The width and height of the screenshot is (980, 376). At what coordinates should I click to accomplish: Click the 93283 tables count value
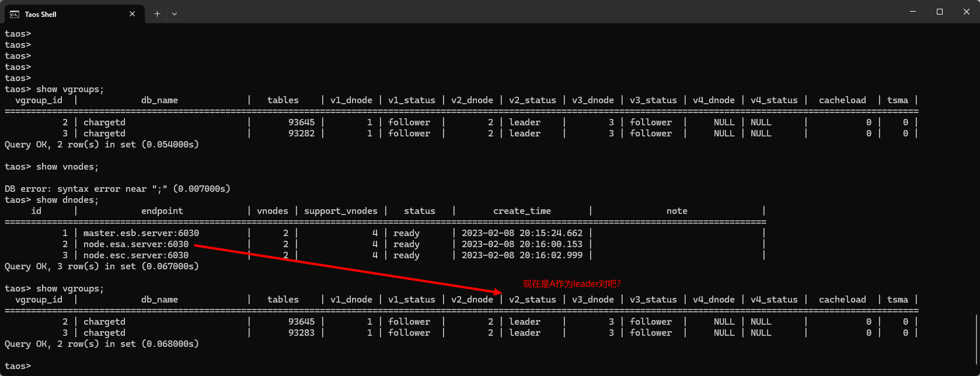[301, 333]
